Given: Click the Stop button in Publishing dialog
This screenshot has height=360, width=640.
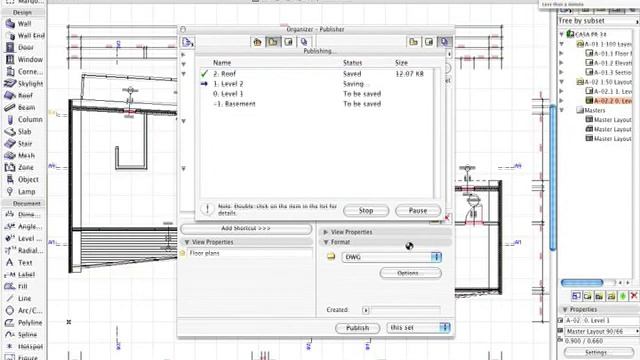Looking at the screenshot, I should [x=366, y=211].
